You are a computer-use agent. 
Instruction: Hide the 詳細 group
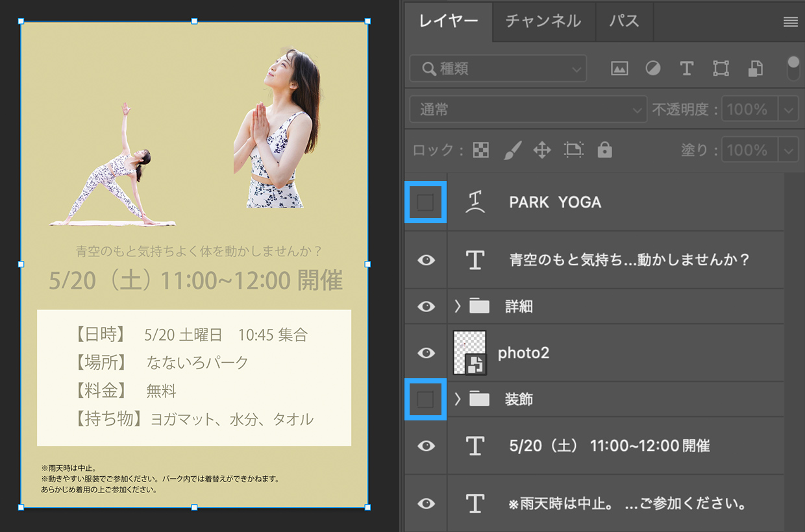pos(426,306)
